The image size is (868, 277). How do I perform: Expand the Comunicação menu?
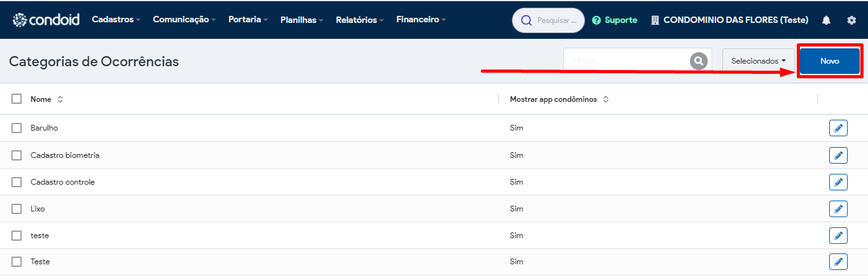click(x=184, y=20)
